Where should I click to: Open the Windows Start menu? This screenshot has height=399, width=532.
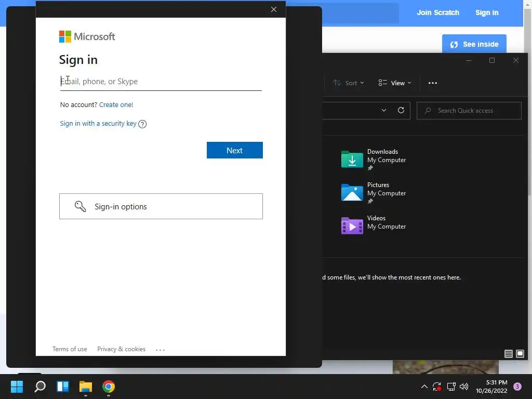(x=17, y=387)
